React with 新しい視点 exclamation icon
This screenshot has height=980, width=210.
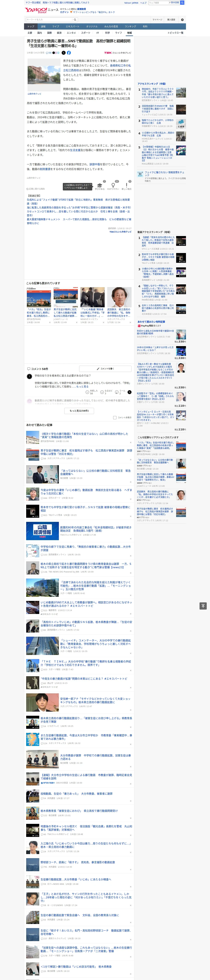(x=127, y=185)
